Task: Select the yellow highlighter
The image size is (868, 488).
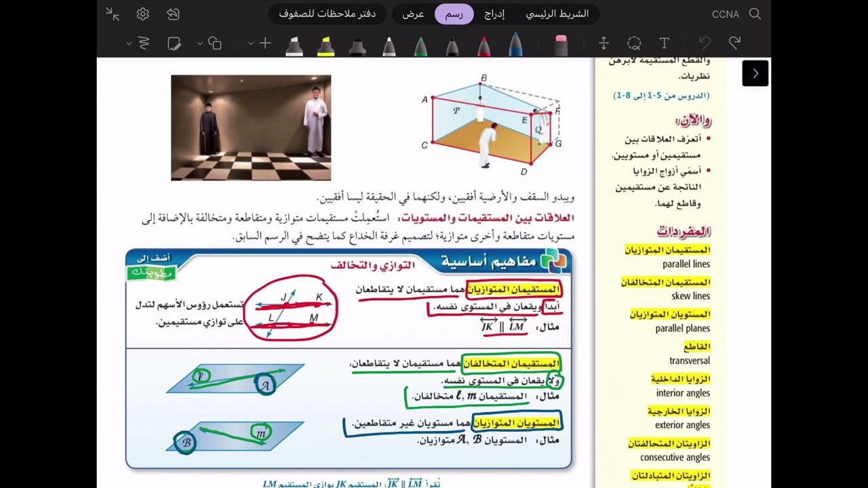Action: 325,45
